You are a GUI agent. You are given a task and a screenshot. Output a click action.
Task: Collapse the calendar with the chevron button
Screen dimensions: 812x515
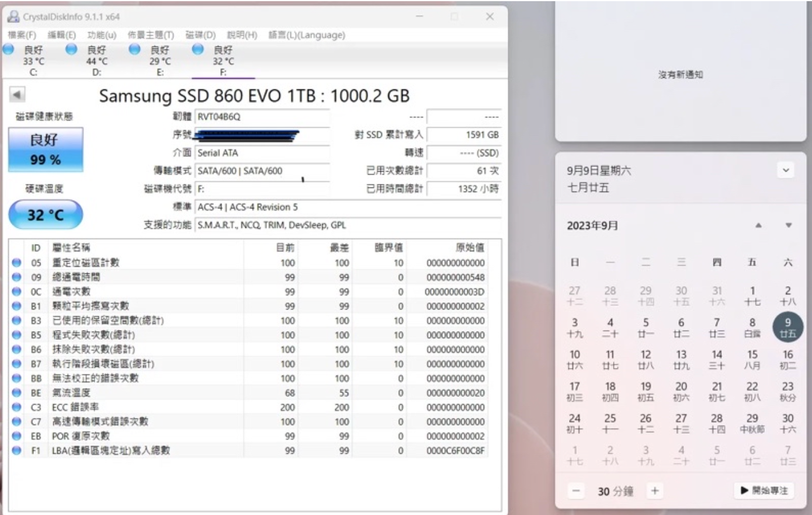[x=786, y=170]
